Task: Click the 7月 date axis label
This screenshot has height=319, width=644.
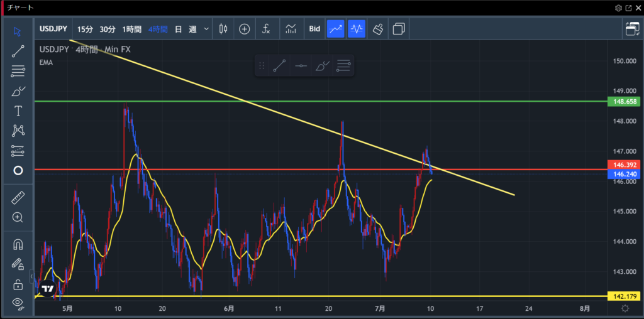Action: point(380,308)
